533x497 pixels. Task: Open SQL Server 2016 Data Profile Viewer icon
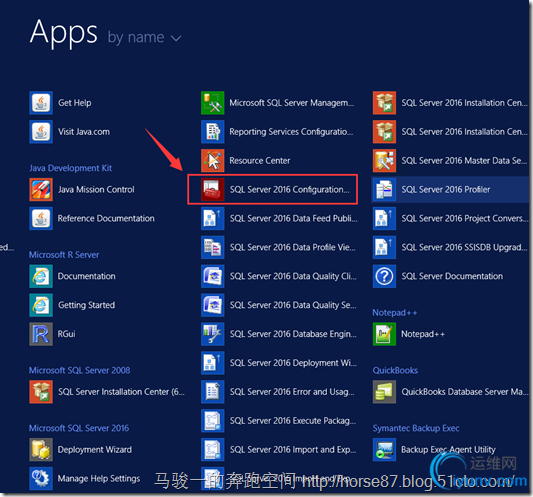coord(212,247)
